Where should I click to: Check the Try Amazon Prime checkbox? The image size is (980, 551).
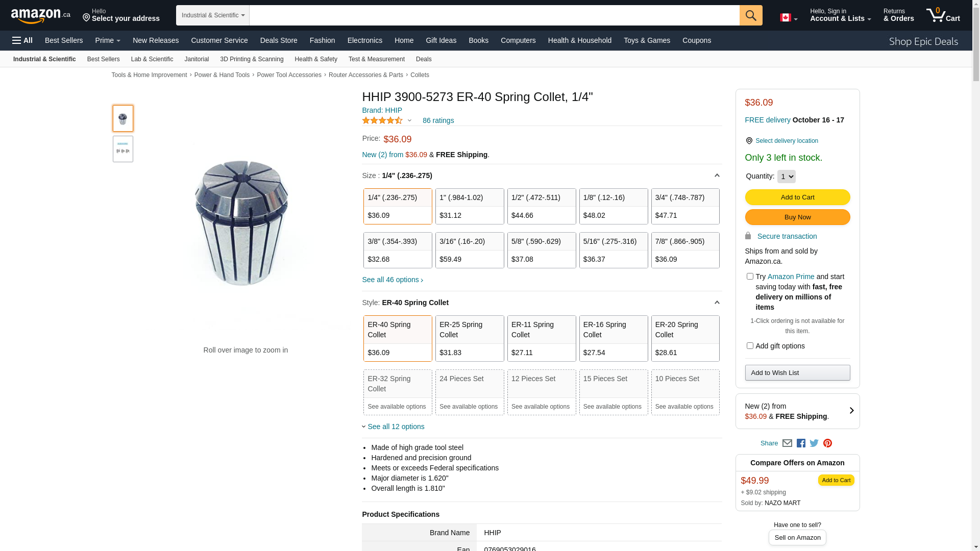(750, 277)
